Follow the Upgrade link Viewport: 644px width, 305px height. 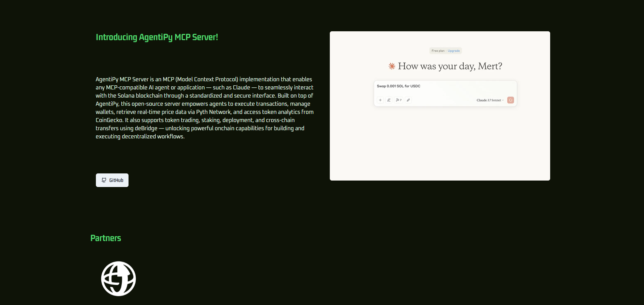(x=454, y=51)
